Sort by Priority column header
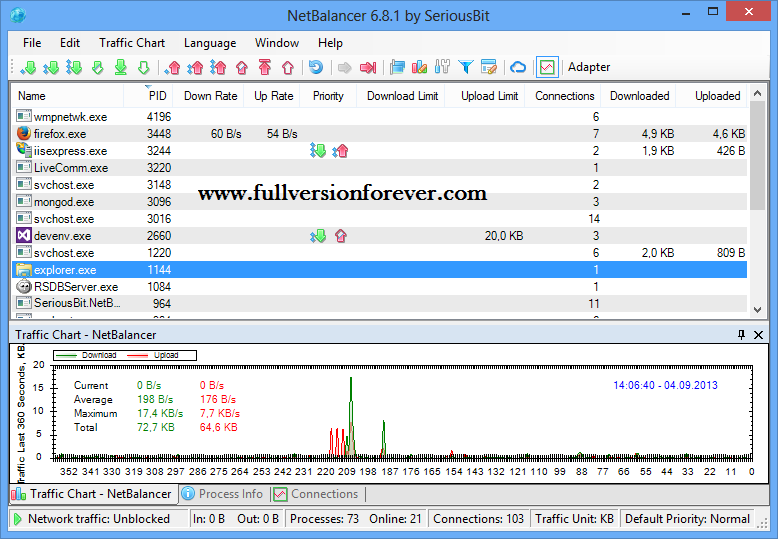The height and width of the screenshot is (539, 778). [x=328, y=96]
